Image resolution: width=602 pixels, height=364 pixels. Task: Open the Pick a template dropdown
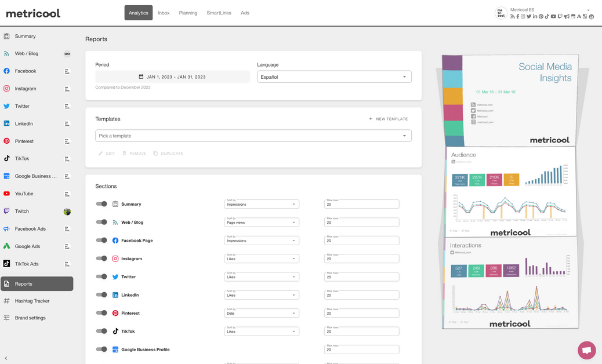point(253,136)
